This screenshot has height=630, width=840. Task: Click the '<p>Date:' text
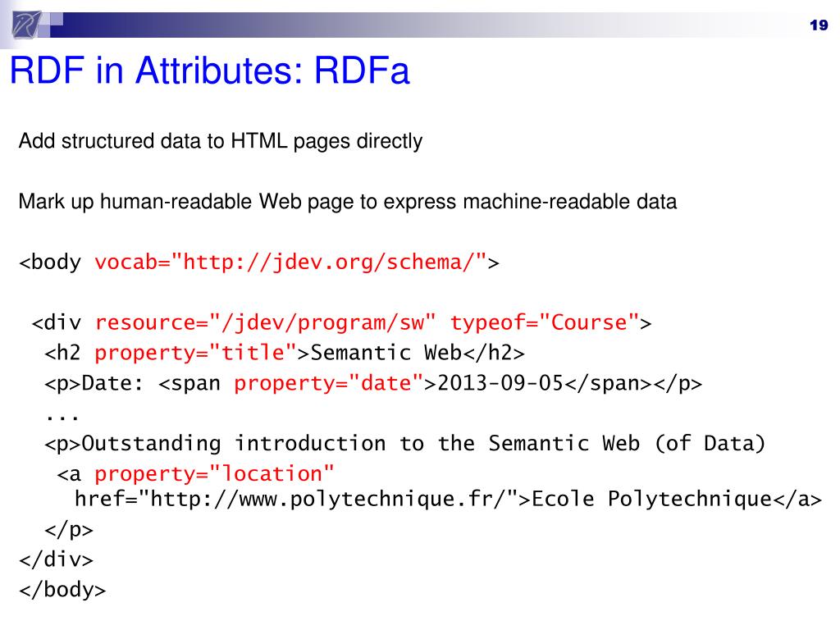pyautogui.click(x=94, y=384)
